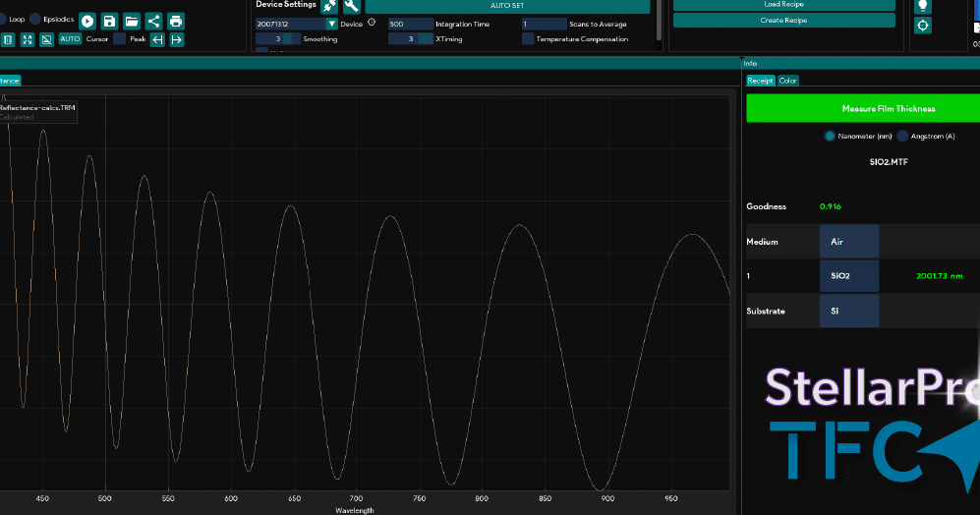Open the Air medium material selector
The width and height of the screenshot is (980, 515).
click(848, 242)
